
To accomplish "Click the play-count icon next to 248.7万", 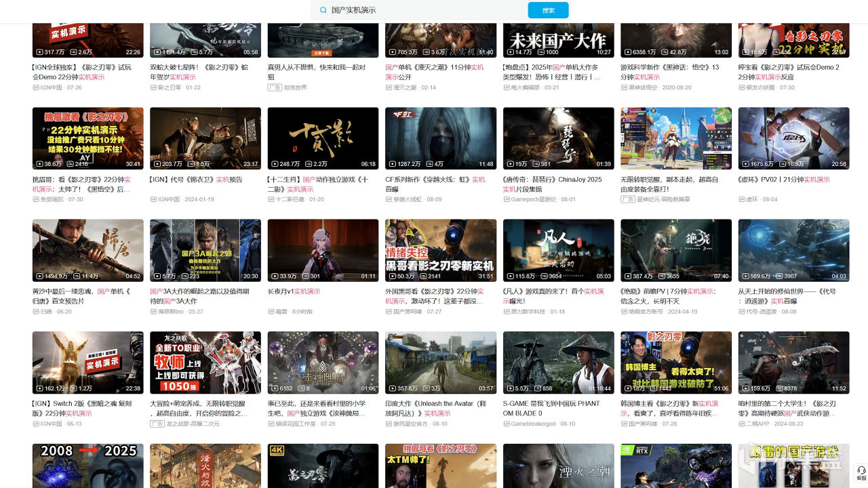I will click(274, 164).
